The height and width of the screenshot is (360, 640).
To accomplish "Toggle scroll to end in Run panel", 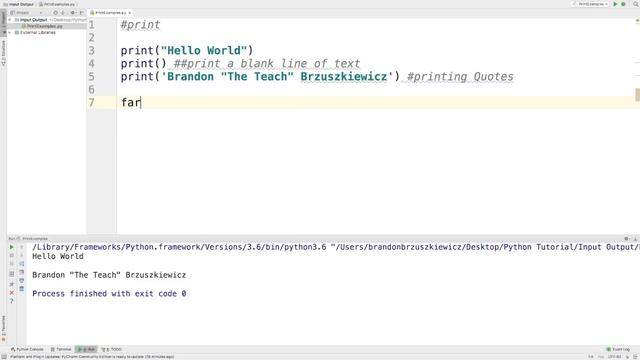I will coord(22,272).
